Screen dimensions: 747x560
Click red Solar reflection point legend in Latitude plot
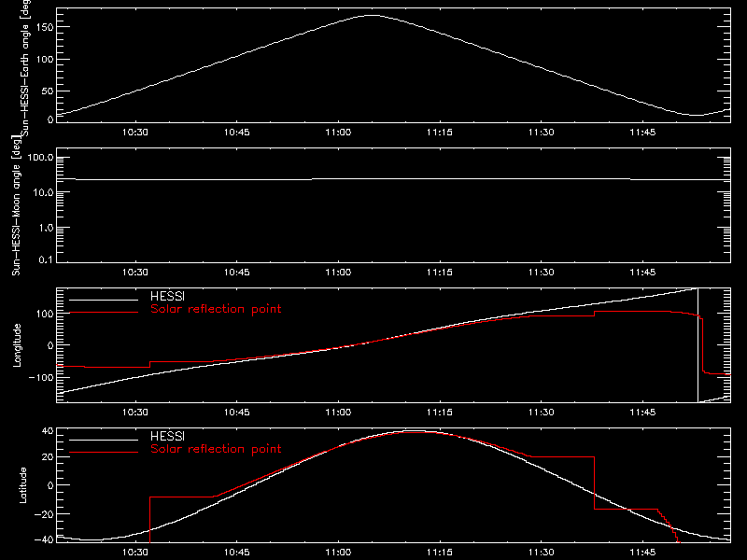point(216,449)
